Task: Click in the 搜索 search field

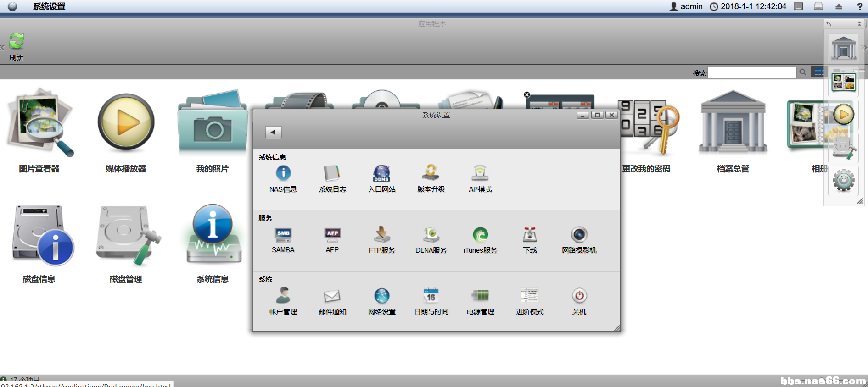Action: 751,72
